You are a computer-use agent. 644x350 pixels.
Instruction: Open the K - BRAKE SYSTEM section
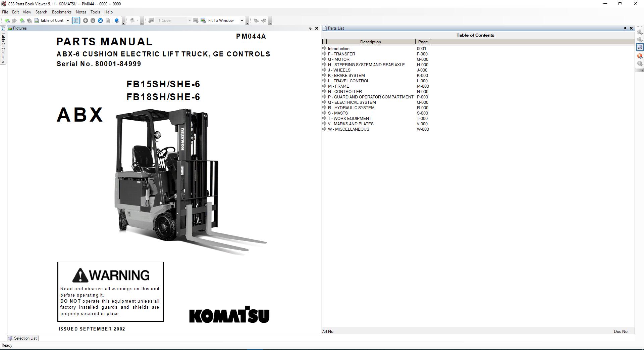pyautogui.click(x=347, y=75)
